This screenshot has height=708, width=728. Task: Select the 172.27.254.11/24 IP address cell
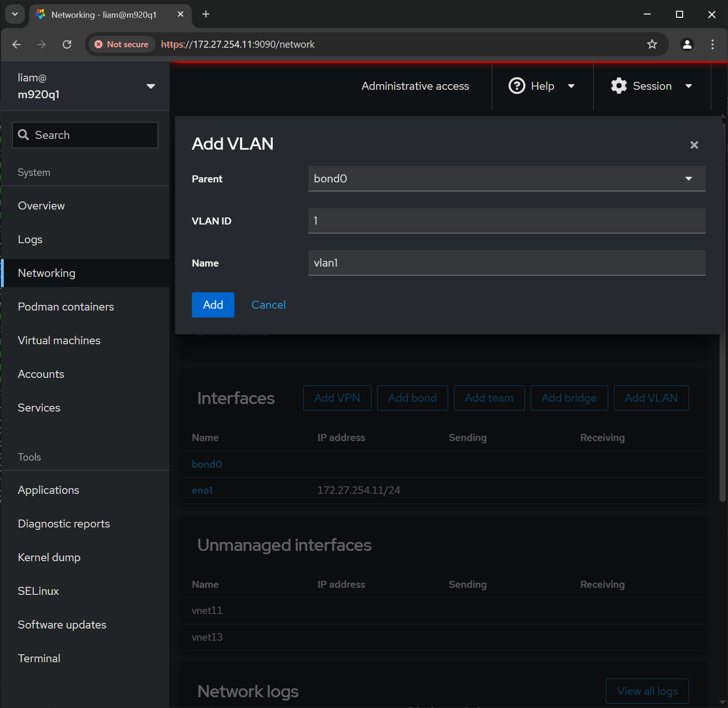click(x=359, y=491)
